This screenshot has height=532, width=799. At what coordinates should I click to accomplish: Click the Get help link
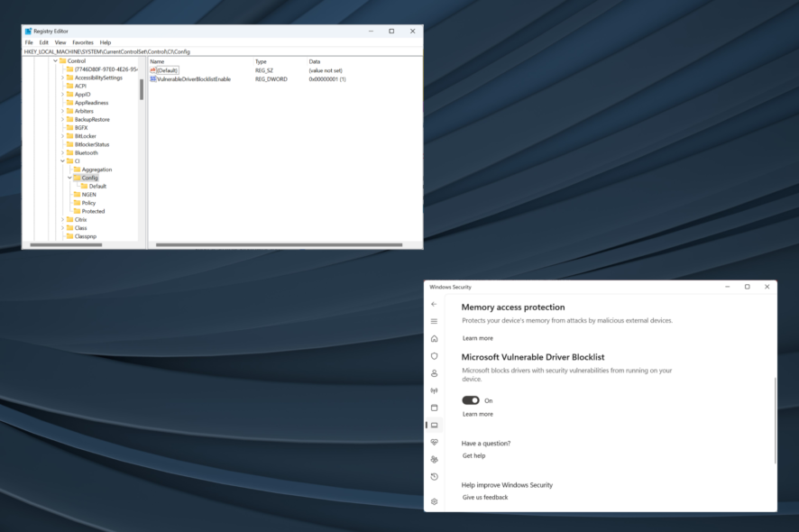[473, 456]
